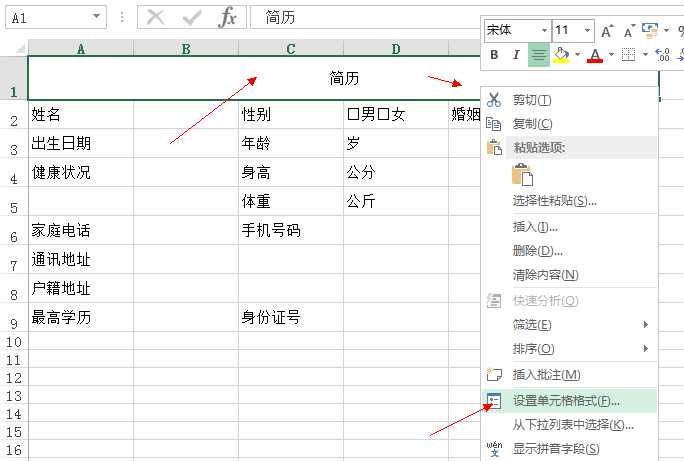This screenshot has width=684, height=461.
Task: Open the 排序(O) submenu
Action: pos(570,349)
